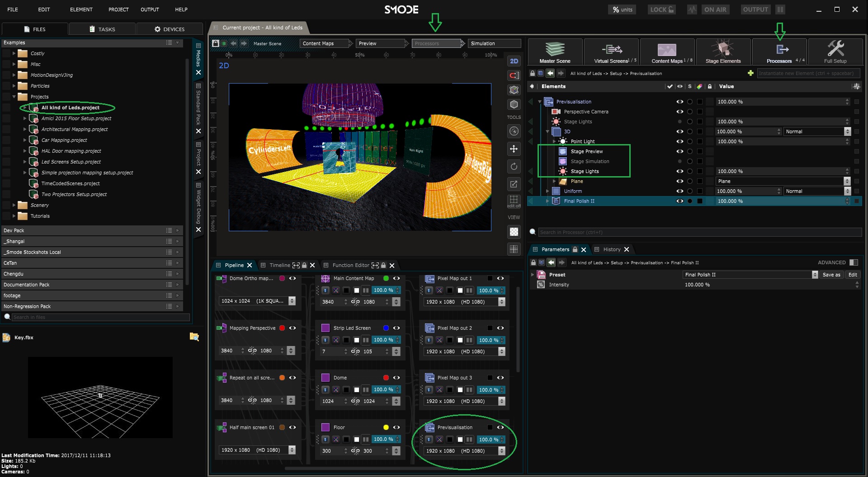Toggle visibility of Plane element

click(679, 181)
